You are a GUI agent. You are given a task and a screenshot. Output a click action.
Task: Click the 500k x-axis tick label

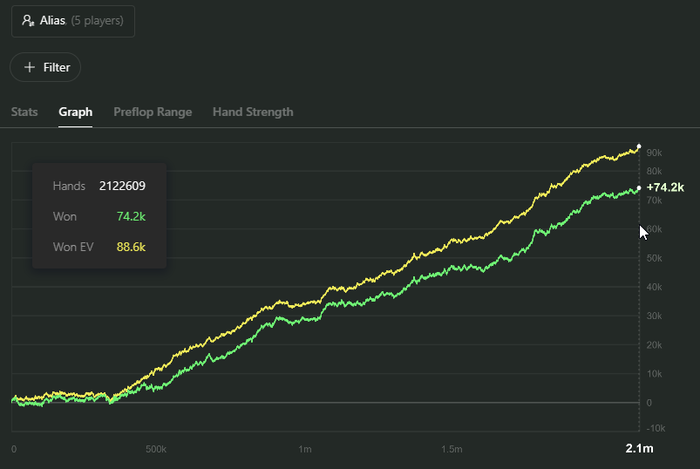coord(157,449)
